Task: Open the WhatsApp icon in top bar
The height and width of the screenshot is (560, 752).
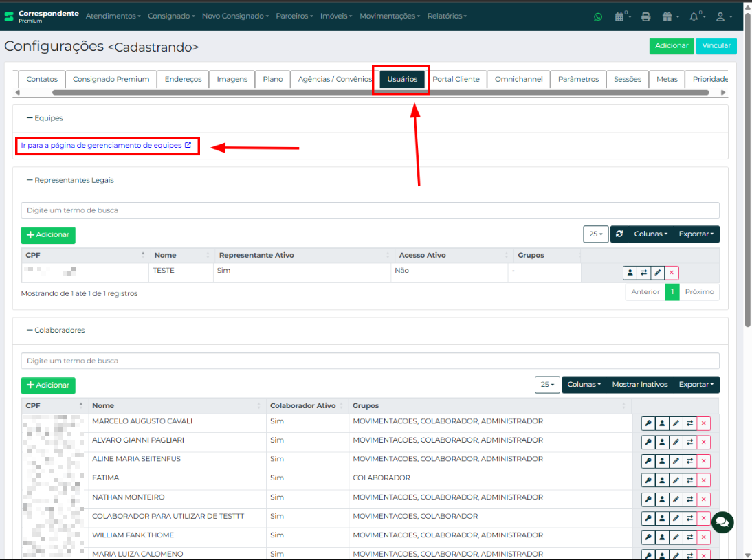Action: [x=597, y=16]
